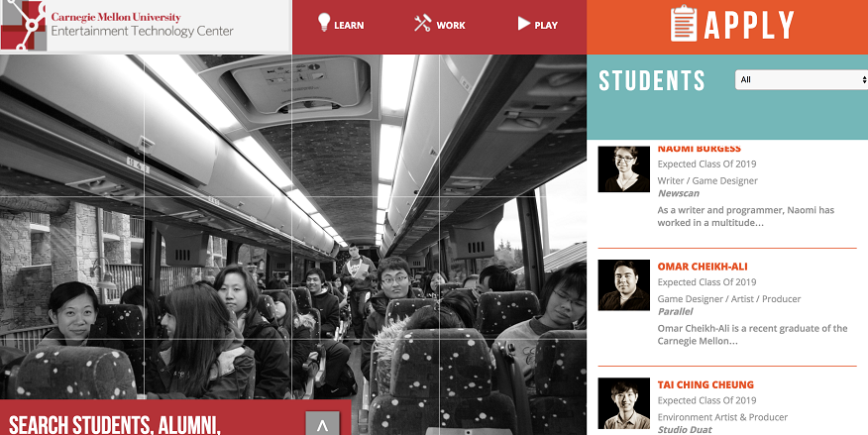
Task: Click the play triangle icon
Action: [524, 23]
